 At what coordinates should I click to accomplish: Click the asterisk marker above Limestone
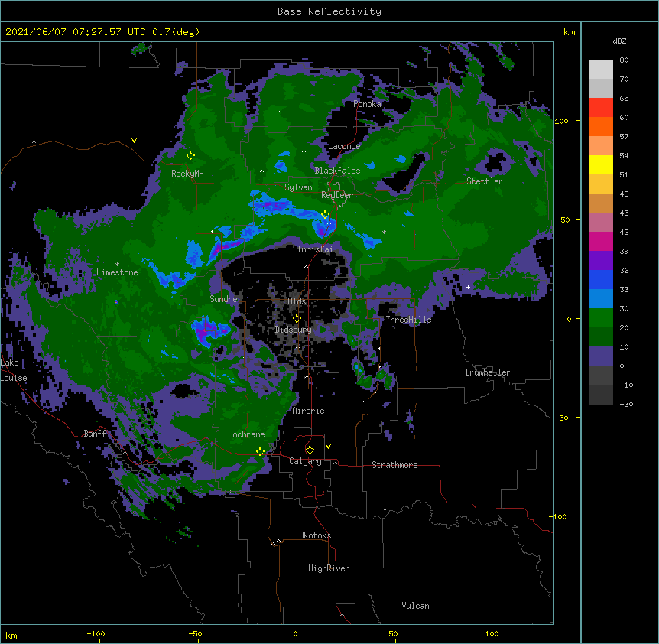(x=117, y=265)
